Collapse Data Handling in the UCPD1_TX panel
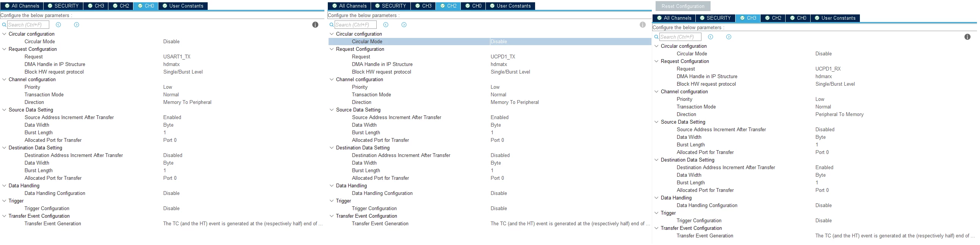 (331, 186)
